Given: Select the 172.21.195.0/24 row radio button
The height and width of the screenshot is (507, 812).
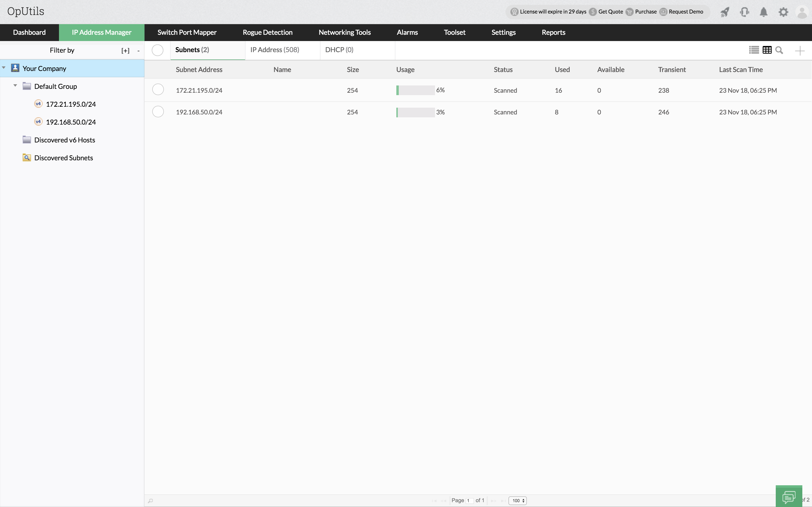Looking at the screenshot, I should tap(158, 90).
